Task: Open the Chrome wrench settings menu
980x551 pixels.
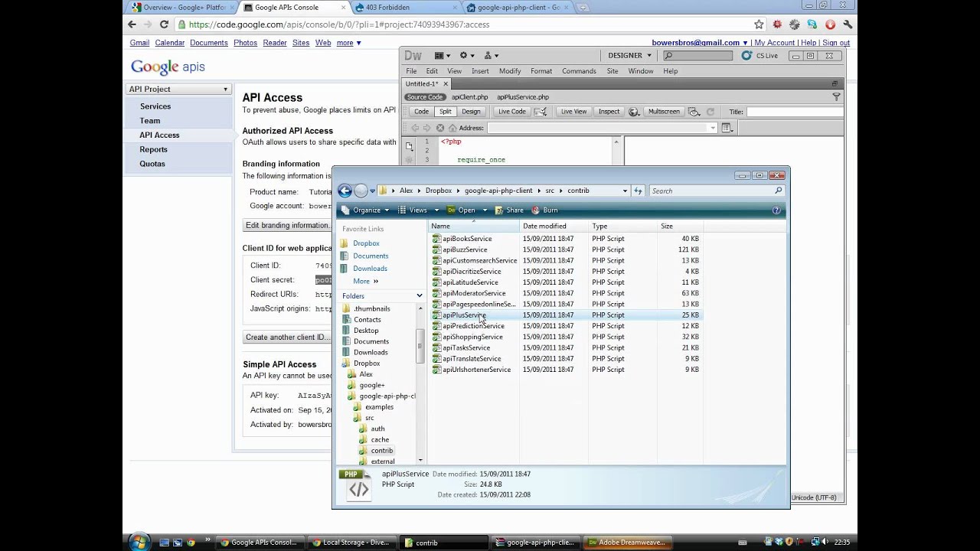Action: point(848,24)
